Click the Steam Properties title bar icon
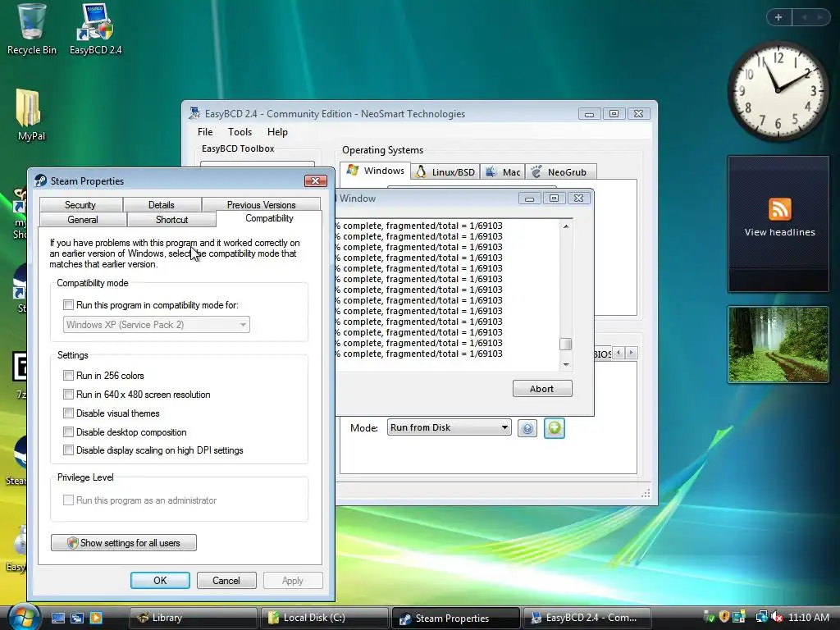This screenshot has width=840, height=630. point(40,180)
